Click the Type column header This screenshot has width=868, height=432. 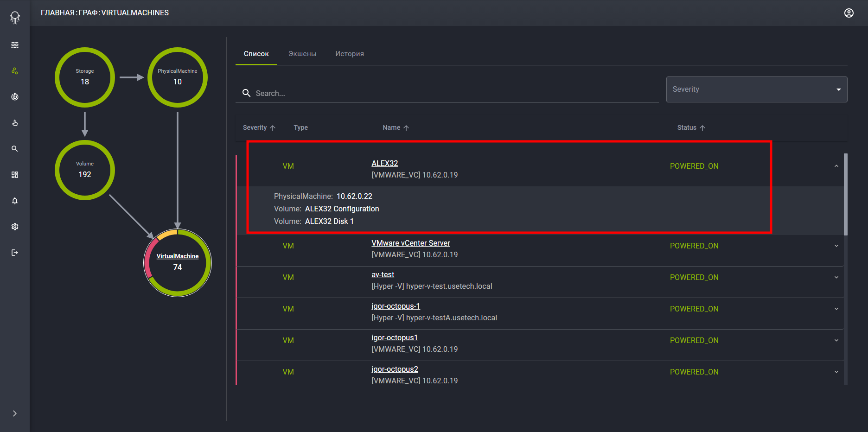point(301,127)
